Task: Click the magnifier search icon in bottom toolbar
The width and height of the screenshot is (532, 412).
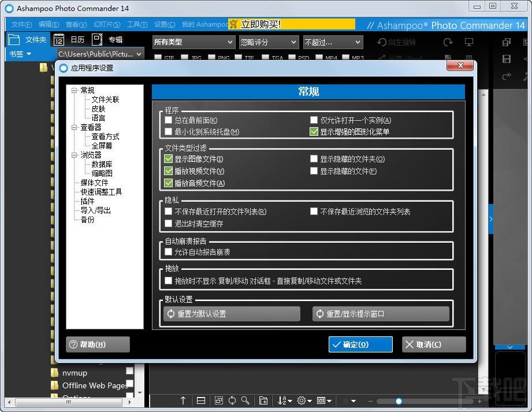Action: coord(245,401)
